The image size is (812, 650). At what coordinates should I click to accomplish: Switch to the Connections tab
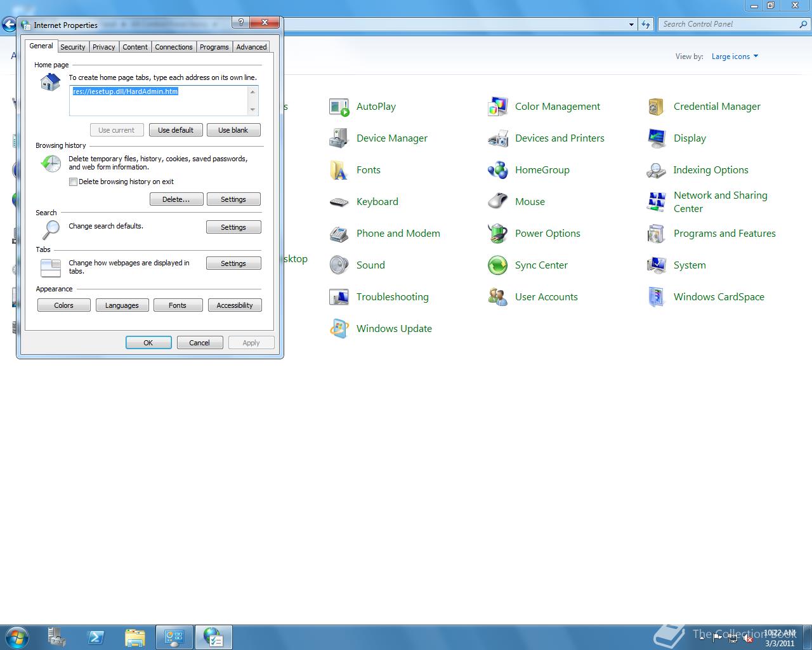coord(174,47)
